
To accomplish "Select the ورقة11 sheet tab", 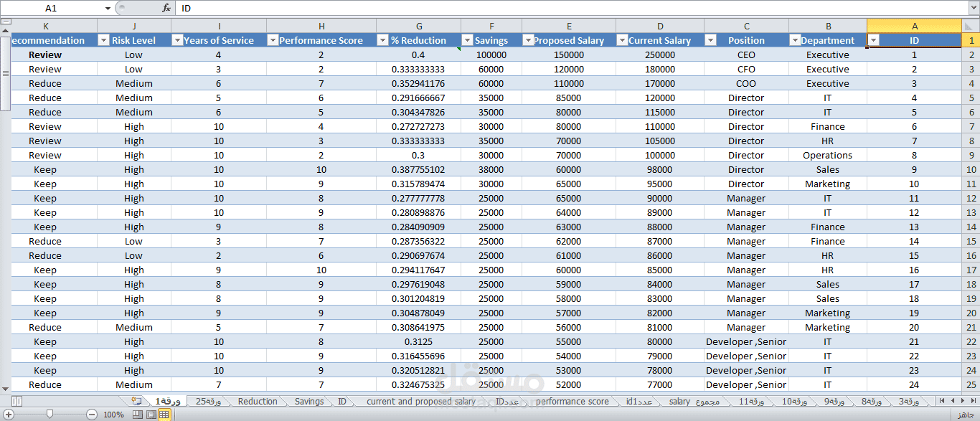I will 752,402.
